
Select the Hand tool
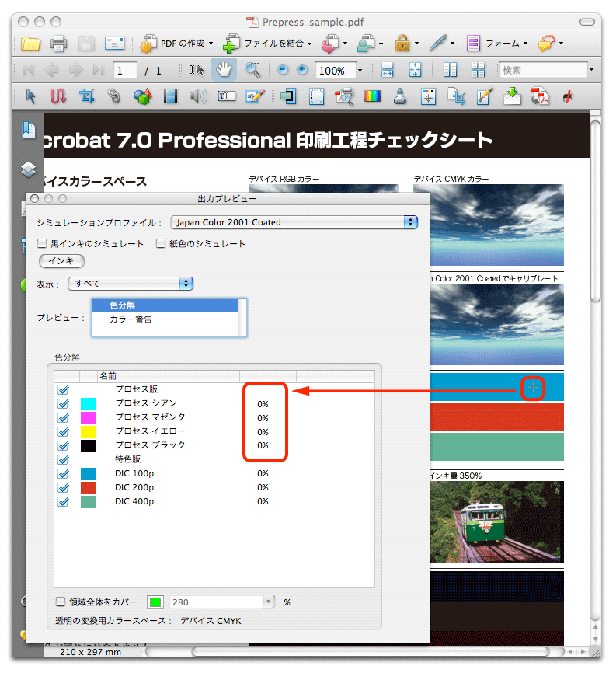click(x=224, y=69)
